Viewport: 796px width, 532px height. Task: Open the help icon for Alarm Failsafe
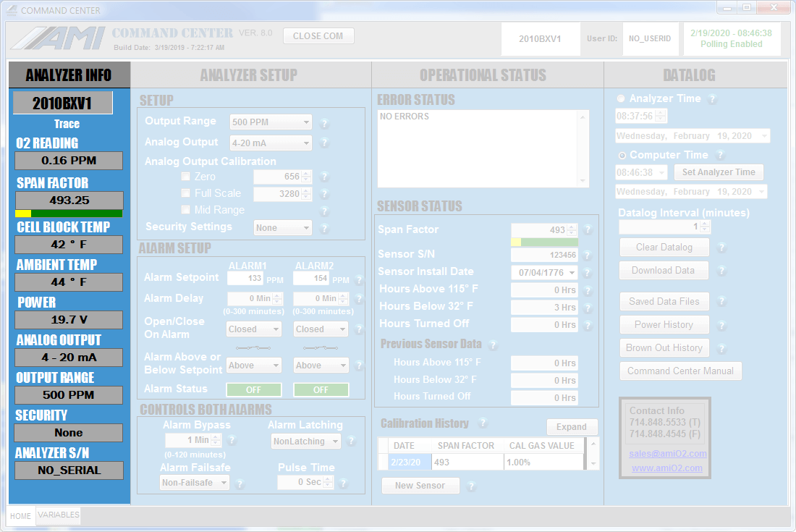click(x=240, y=483)
